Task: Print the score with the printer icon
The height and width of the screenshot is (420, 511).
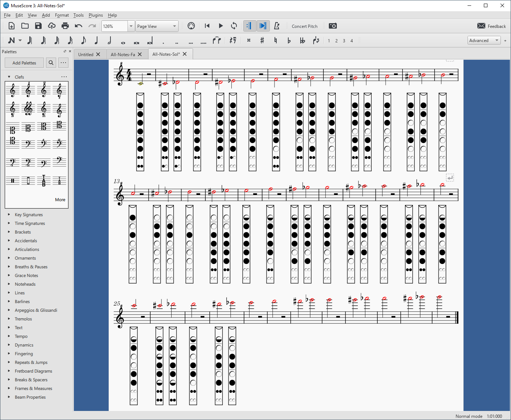Action: click(x=65, y=26)
